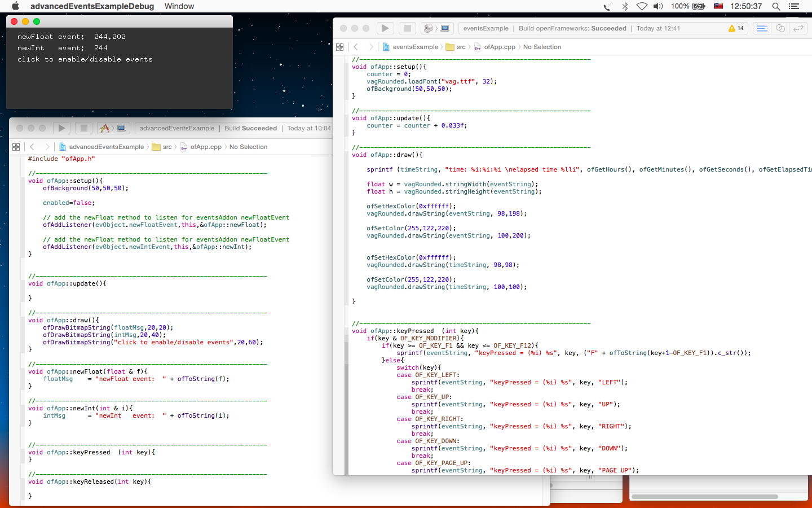
Task: Expand 'No Selection' in eventsExample jump bar
Action: tap(541, 47)
